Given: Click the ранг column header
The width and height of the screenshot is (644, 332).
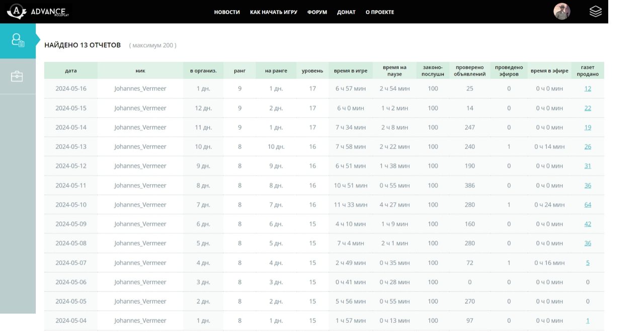Looking at the screenshot, I should [x=240, y=70].
